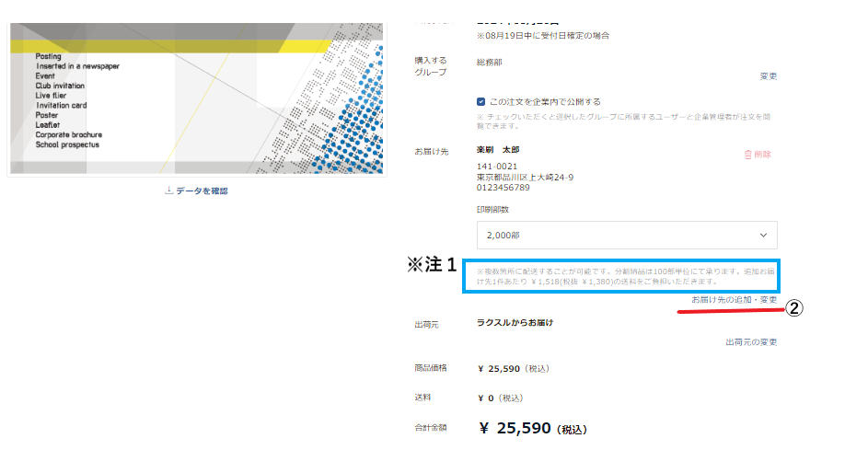Click the chevron arrow on the 2,000部 selector
The height and width of the screenshot is (473, 868).
(763, 235)
